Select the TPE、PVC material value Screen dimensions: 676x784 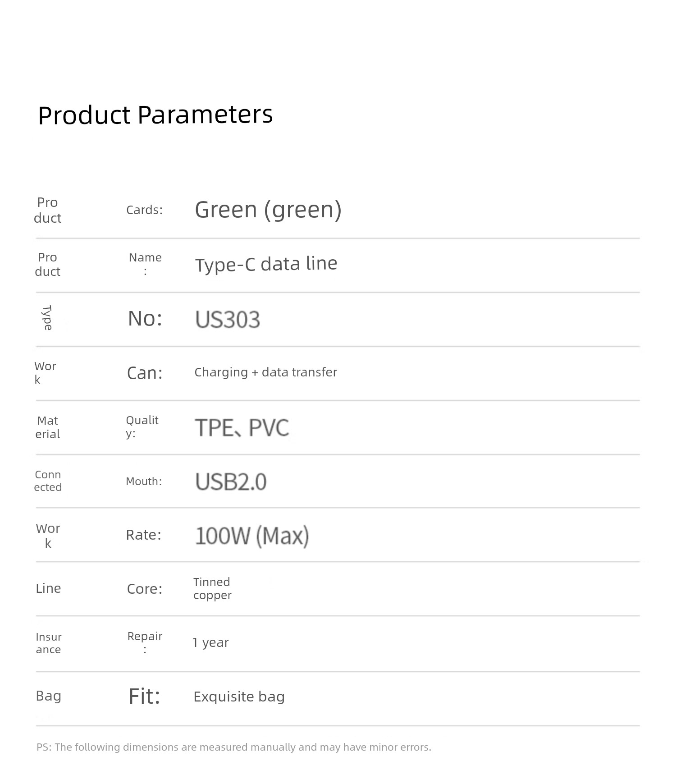pyautogui.click(x=242, y=428)
